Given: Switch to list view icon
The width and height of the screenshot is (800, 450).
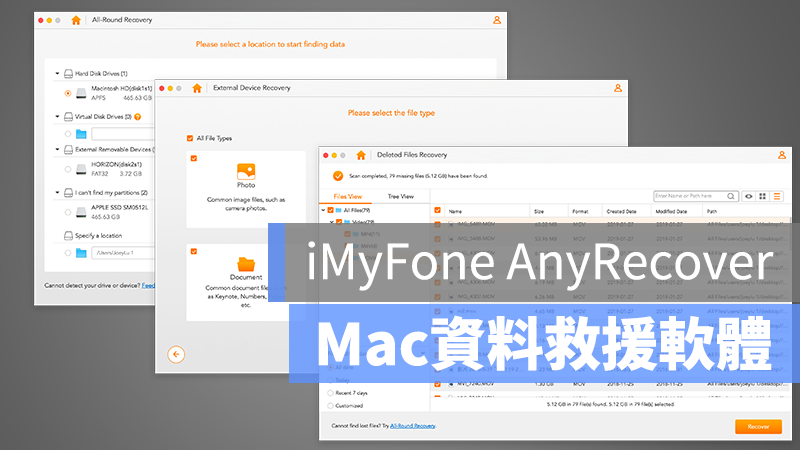Looking at the screenshot, I should (x=777, y=196).
